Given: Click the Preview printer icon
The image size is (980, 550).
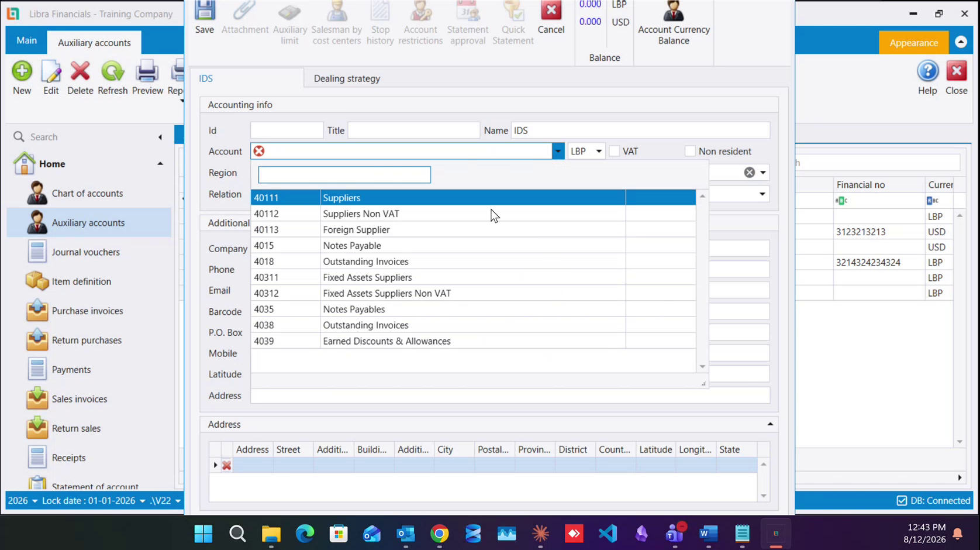Looking at the screenshot, I should click(x=147, y=71).
